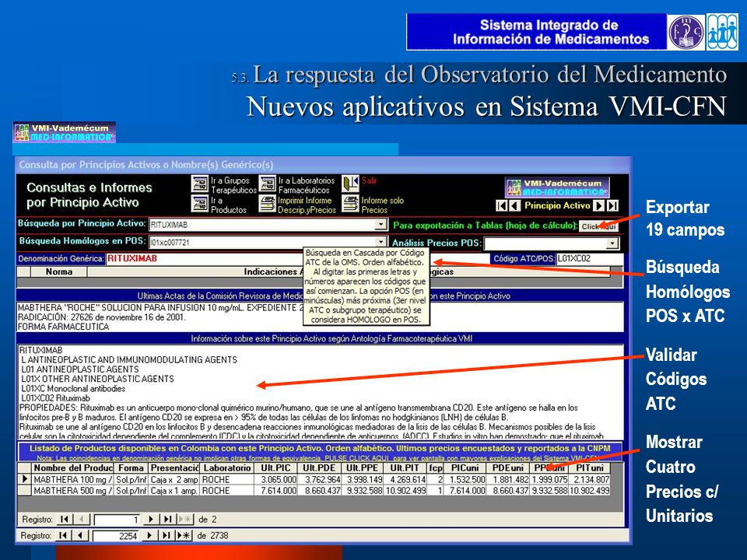Go to last main record (of 2738)
The width and height of the screenshot is (747, 560).
[166, 535]
